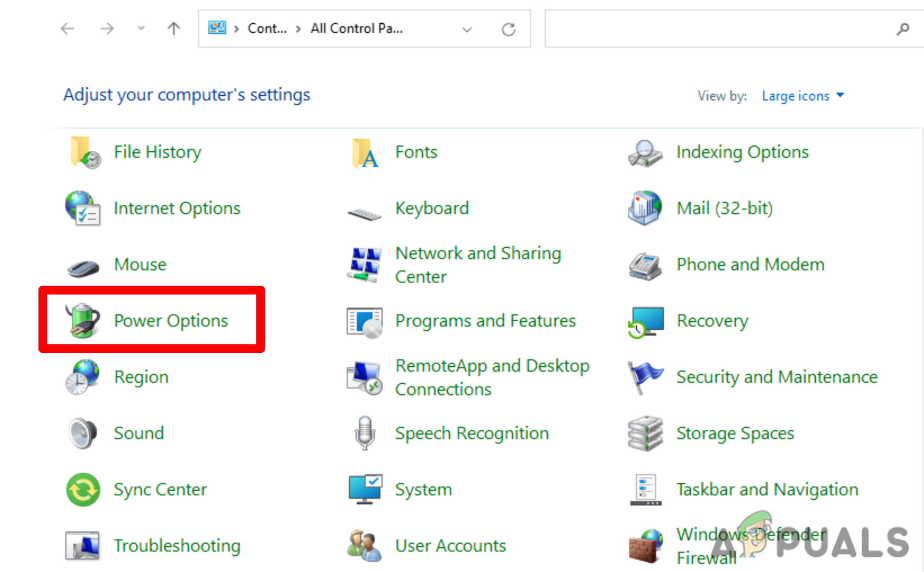Open the Sync Center icon
Viewport: 924px width, 572px height.
82,489
